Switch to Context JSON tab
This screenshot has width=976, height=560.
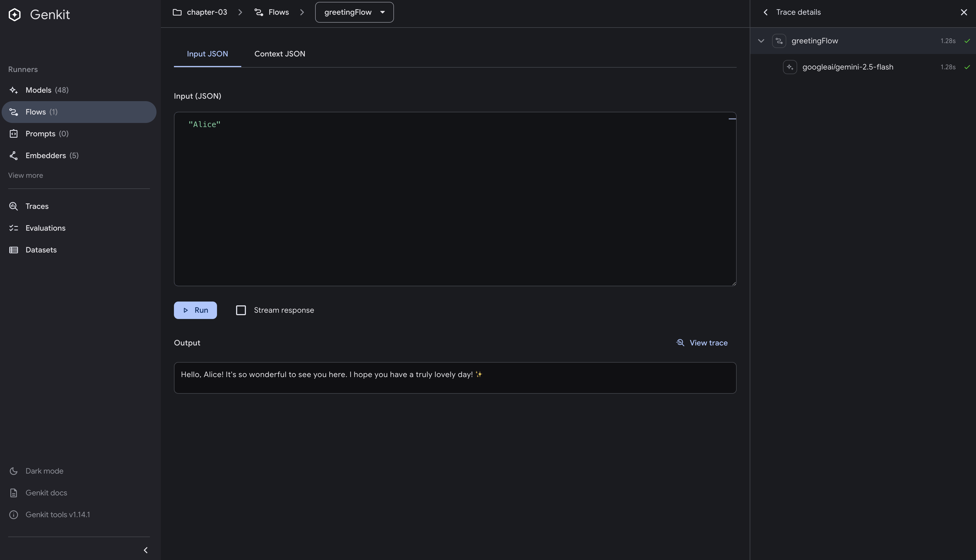click(x=279, y=54)
